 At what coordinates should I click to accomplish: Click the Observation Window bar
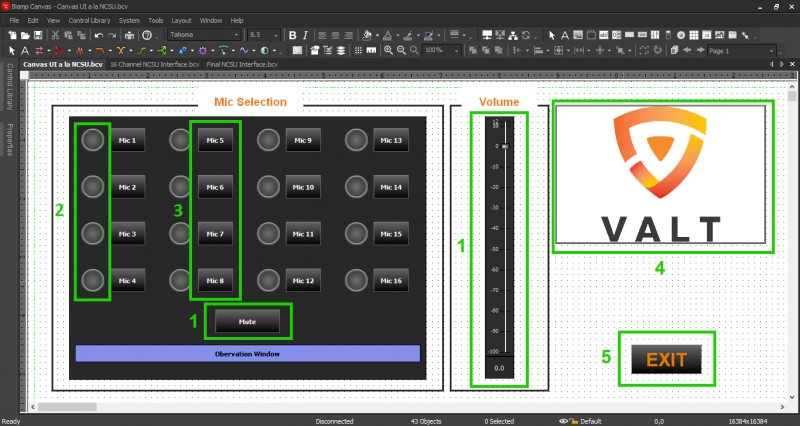click(x=247, y=354)
